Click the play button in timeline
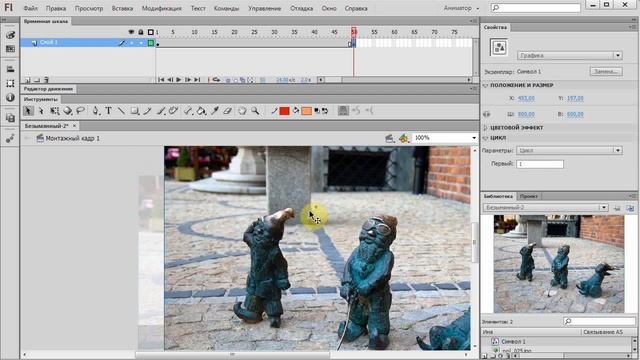This screenshot has width=640, height=360. [x=179, y=80]
